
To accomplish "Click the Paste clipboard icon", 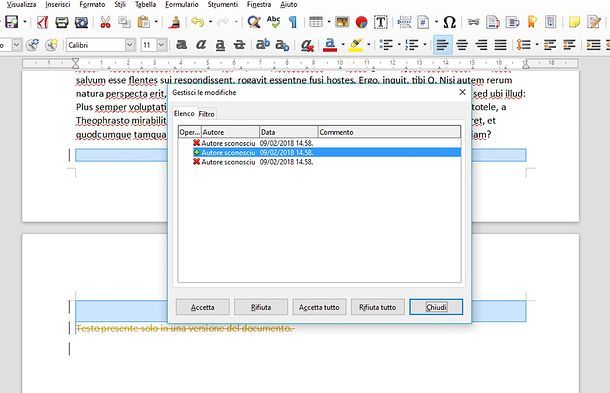I will [x=144, y=22].
